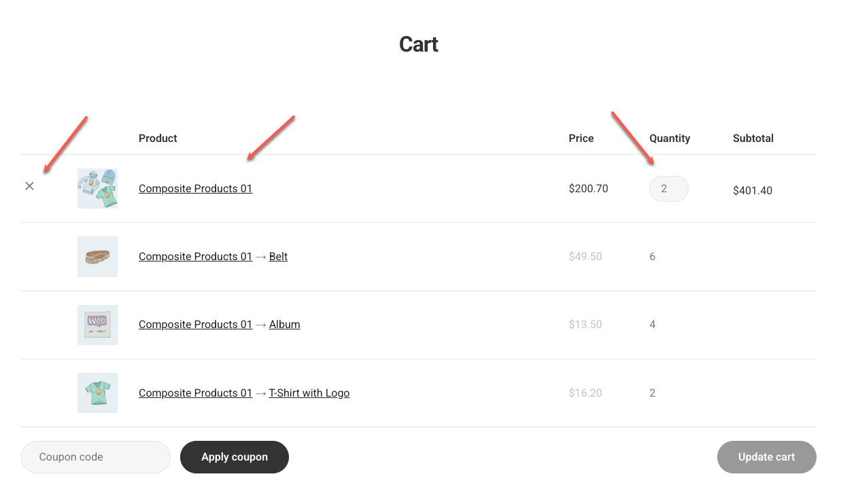Click the Update cart button
The width and height of the screenshot is (841, 504).
click(766, 457)
